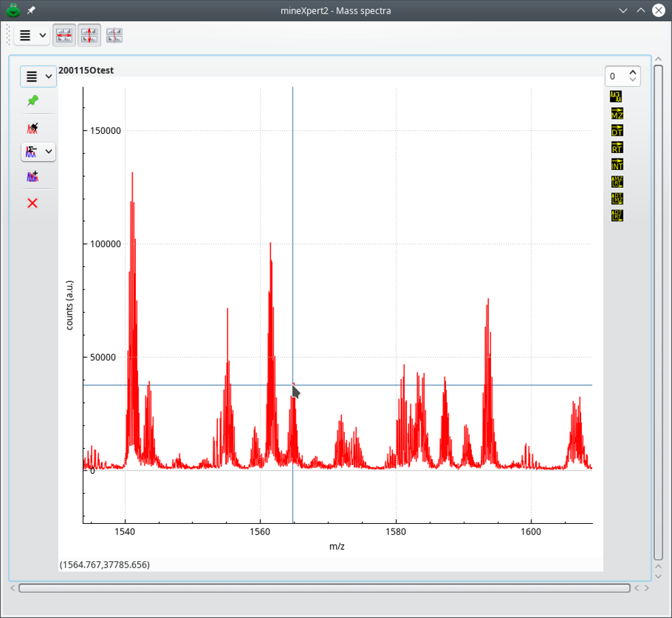Toggle the horizontal x-axis lock button
Screen dimensions: 672x618
pyautogui.click(x=65, y=36)
